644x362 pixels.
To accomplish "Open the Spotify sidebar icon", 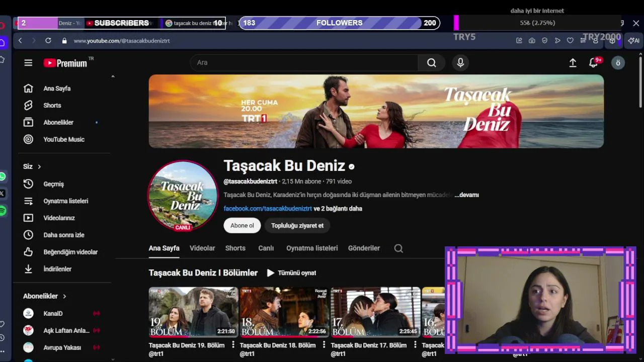I will pos(3,211).
